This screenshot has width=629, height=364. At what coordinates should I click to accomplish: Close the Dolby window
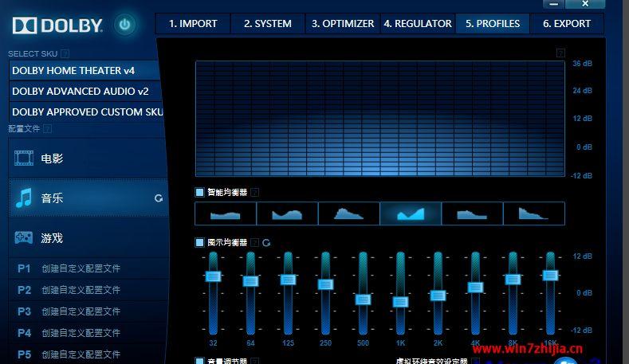click(585, 4)
